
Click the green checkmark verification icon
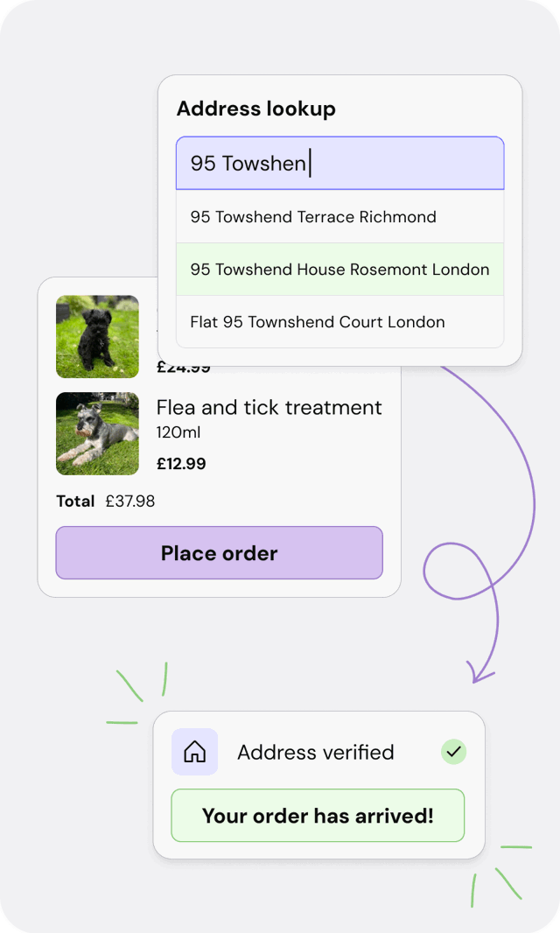click(x=453, y=751)
